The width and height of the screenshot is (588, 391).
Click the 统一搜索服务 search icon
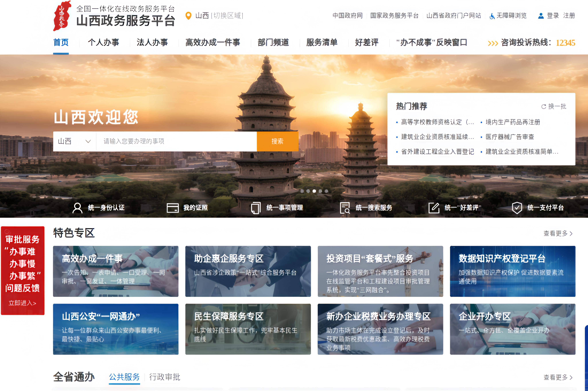tap(345, 208)
